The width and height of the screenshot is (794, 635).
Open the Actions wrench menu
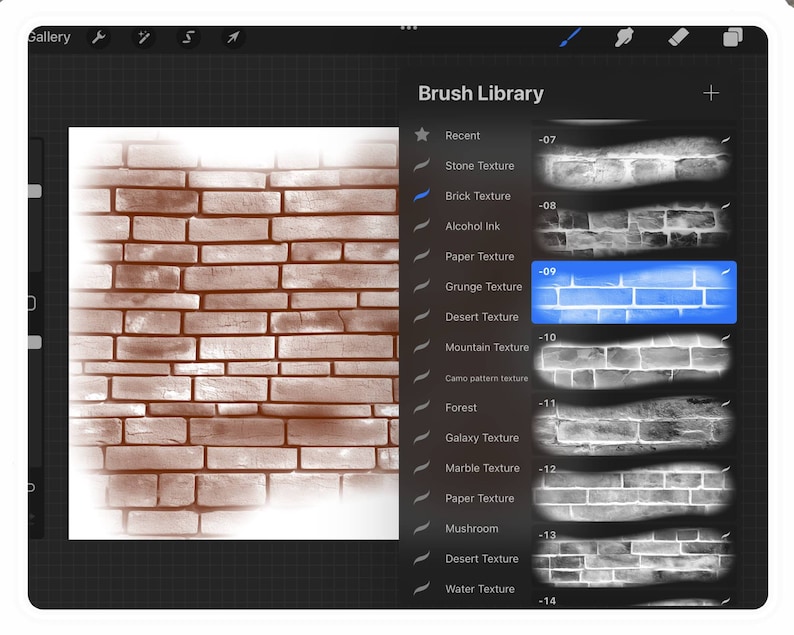pos(99,37)
